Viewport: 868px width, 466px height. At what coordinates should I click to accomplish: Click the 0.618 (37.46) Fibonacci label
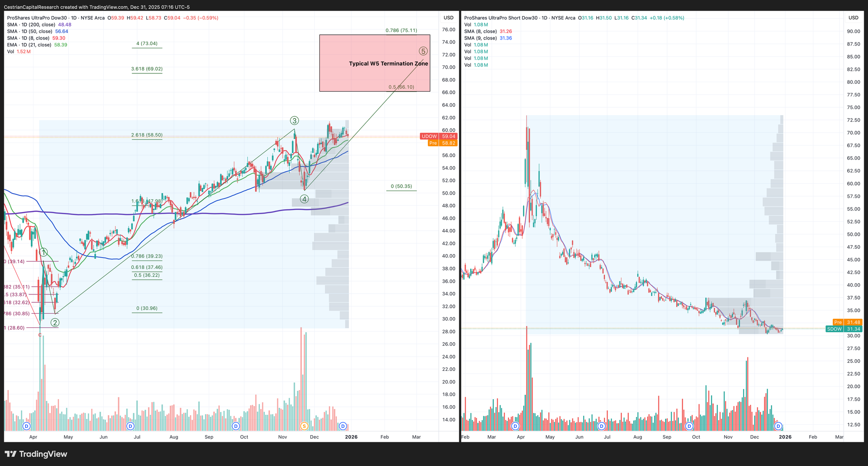tap(147, 268)
